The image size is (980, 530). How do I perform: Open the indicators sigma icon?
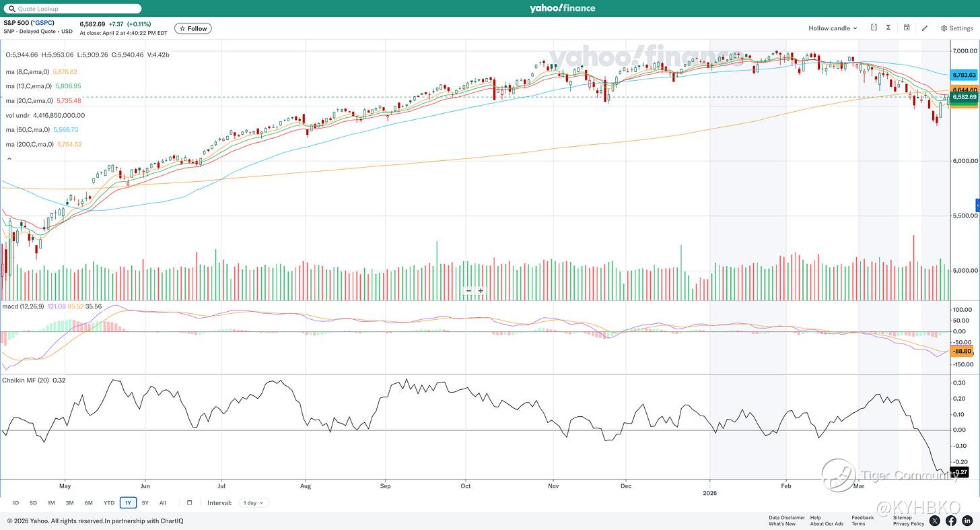coord(888,28)
